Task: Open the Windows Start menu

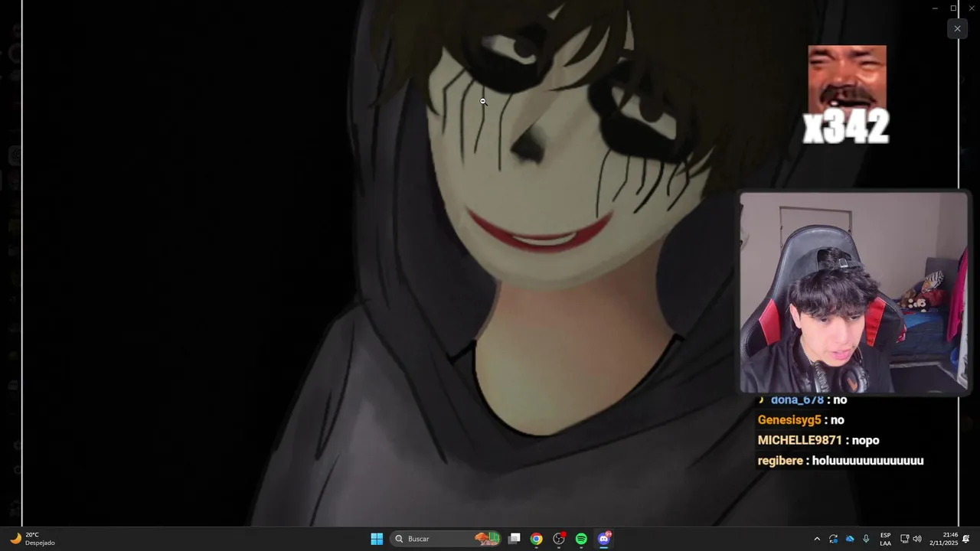Action: coord(377,539)
